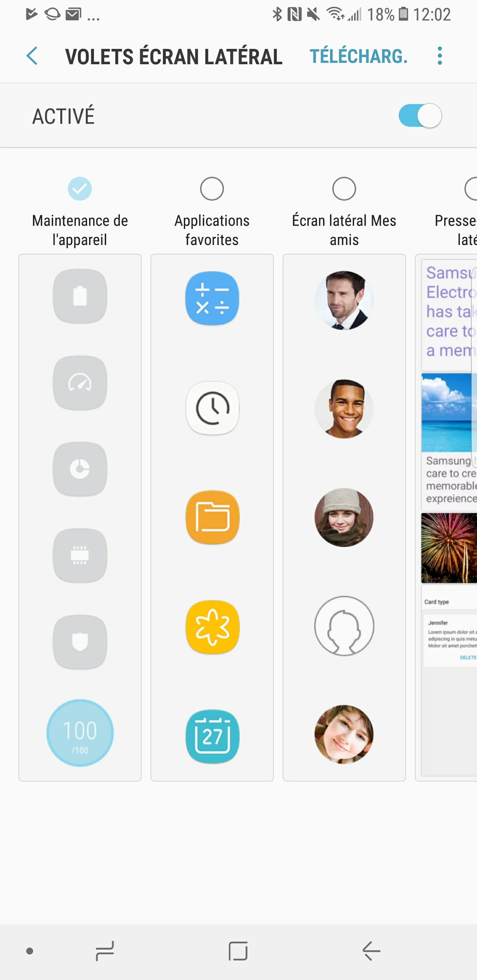The width and height of the screenshot is (477, 980).
Task: Tap the clock app icon
Action: click(x=212, y=408)
